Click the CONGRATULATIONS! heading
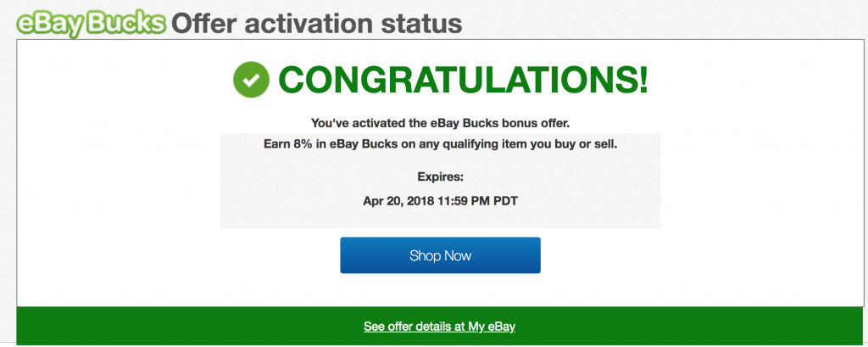Viewport: 868px width, 347px height. pyautogui.click(x=463, y=81)
